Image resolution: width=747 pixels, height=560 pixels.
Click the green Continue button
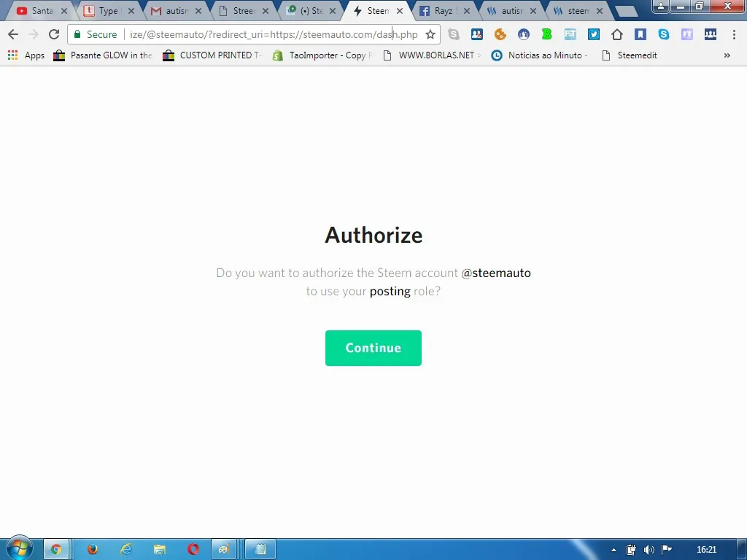[x=373, y=348]
